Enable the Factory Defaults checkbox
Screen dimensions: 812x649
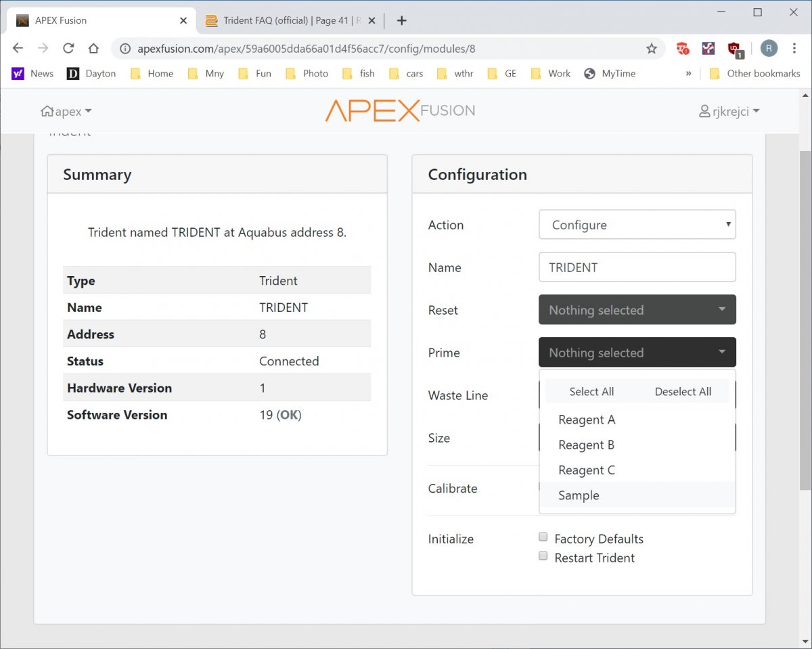(x=543, y=537)
